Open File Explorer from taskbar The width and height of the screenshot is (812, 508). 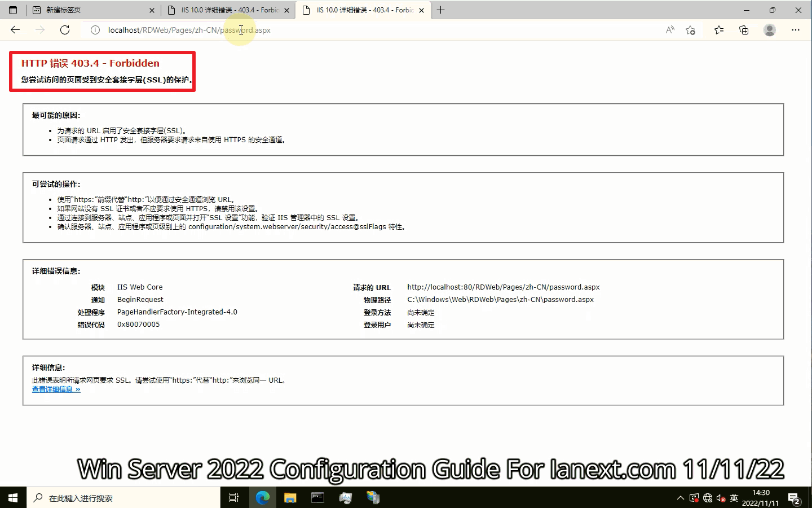(290, 498)
